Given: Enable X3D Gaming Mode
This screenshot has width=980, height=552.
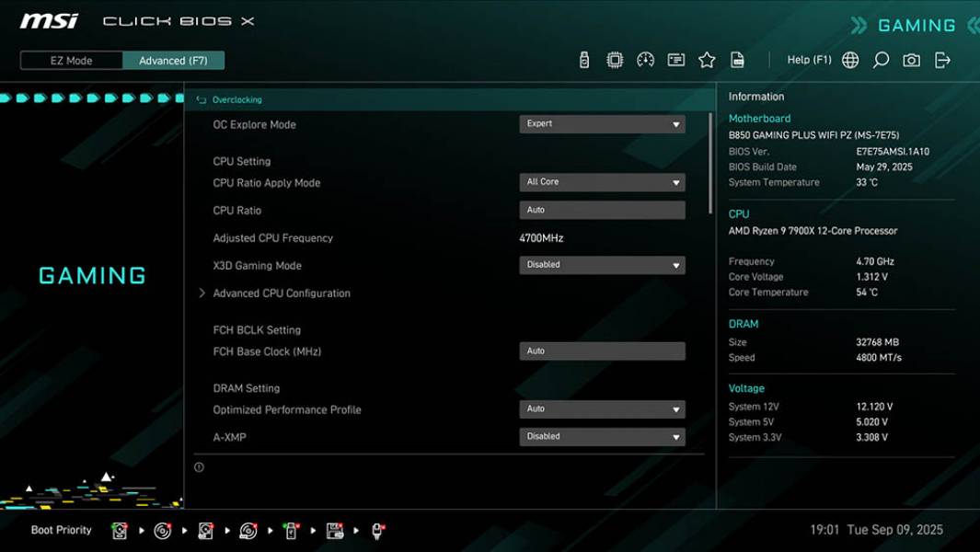Looking at the screenshot, I should (x=602, y=265).
